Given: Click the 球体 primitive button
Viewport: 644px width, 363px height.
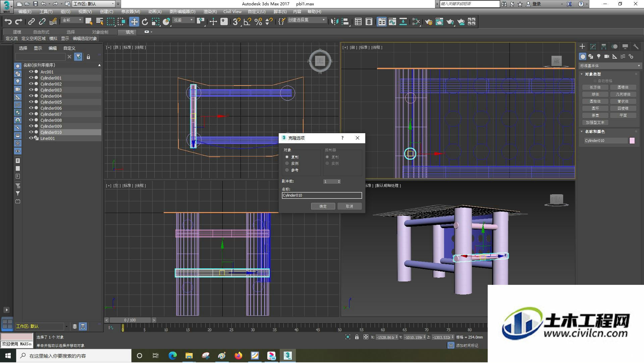Looking at the screenshot, I should coord(595,94).
